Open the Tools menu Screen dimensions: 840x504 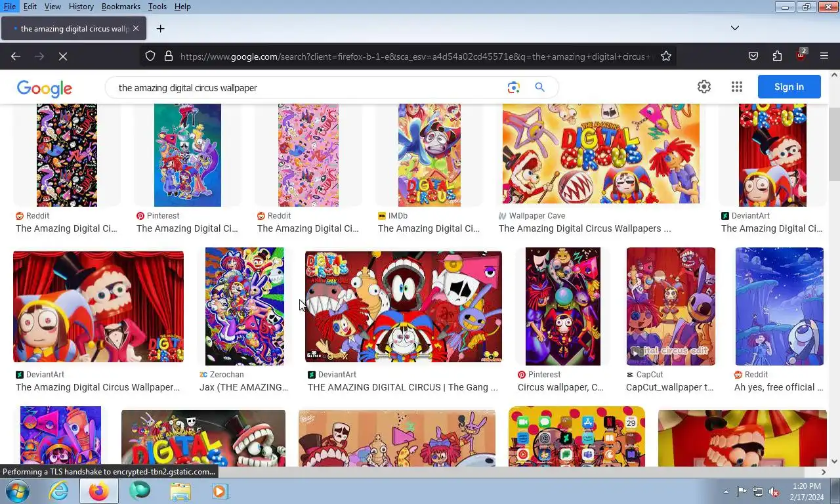[x=157, y=7]
